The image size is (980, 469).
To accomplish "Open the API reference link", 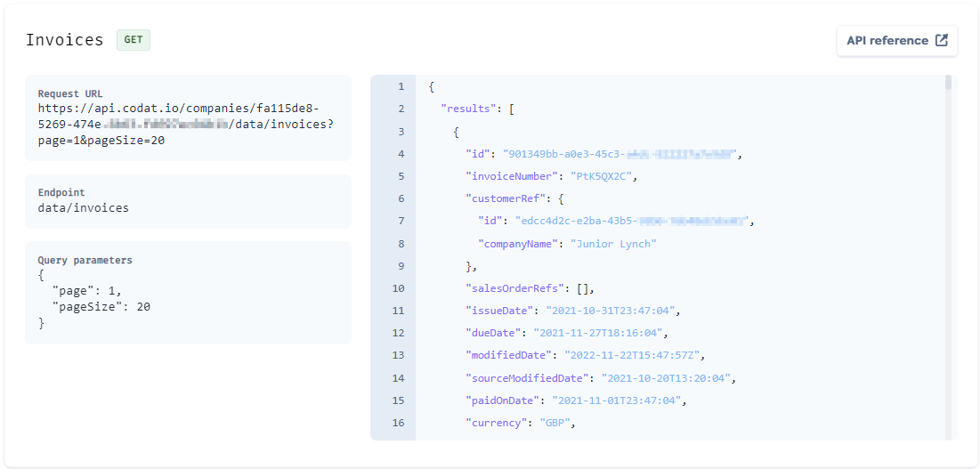I will [x=897, y=41].
